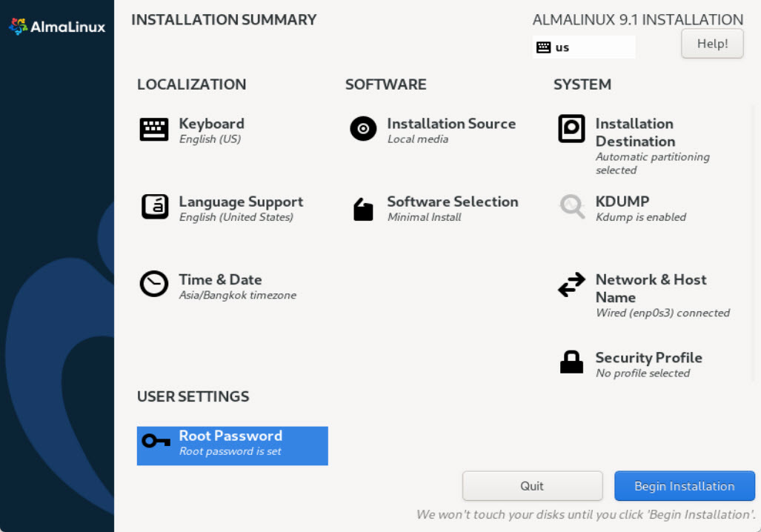Click the Security Profile padlock icon
Viewport: 761px width, 532px height.
click(x=571, y=362)
